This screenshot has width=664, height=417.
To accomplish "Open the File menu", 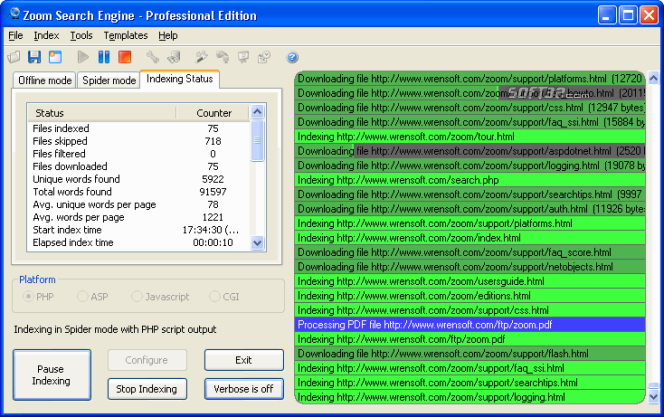I will click(x=16, y=36).
